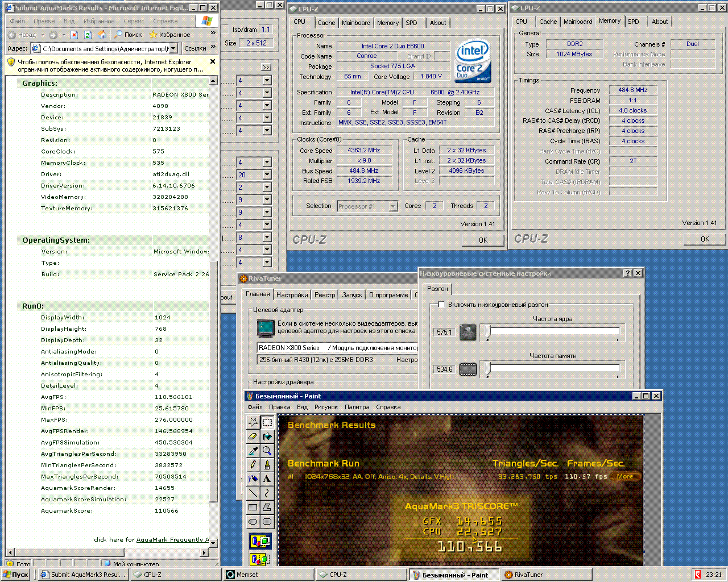Screen dimensions: 728x582
Task: Open Search (Поиск) in Internet Explorer toolbar
Action: (x=129, y=35)
